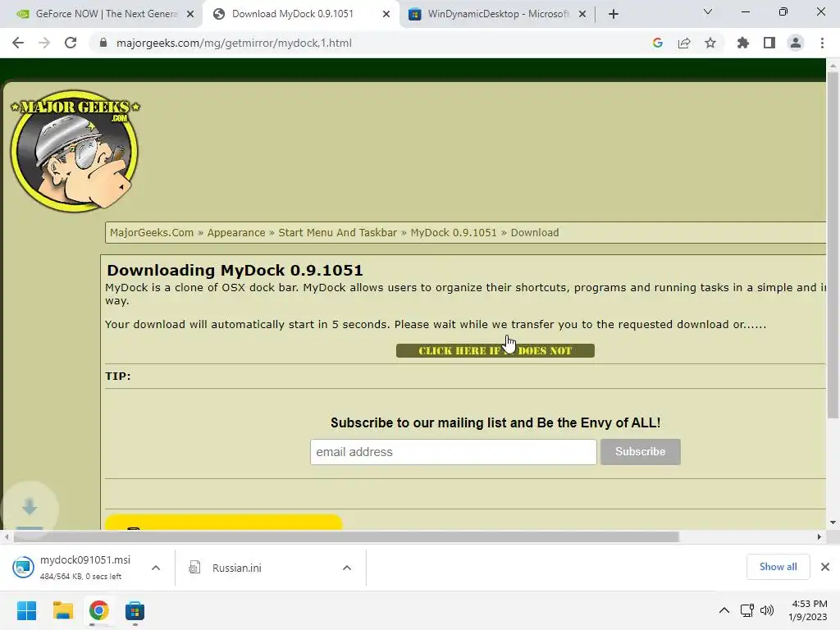Click the 'Click here if it does not' button
This screenshot has width=840, height=630.
coord(495,351)
